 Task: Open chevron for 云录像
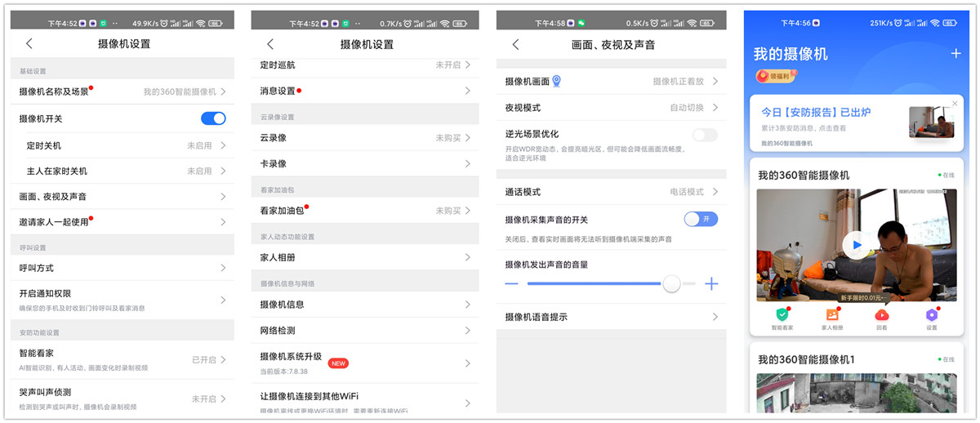468,138
